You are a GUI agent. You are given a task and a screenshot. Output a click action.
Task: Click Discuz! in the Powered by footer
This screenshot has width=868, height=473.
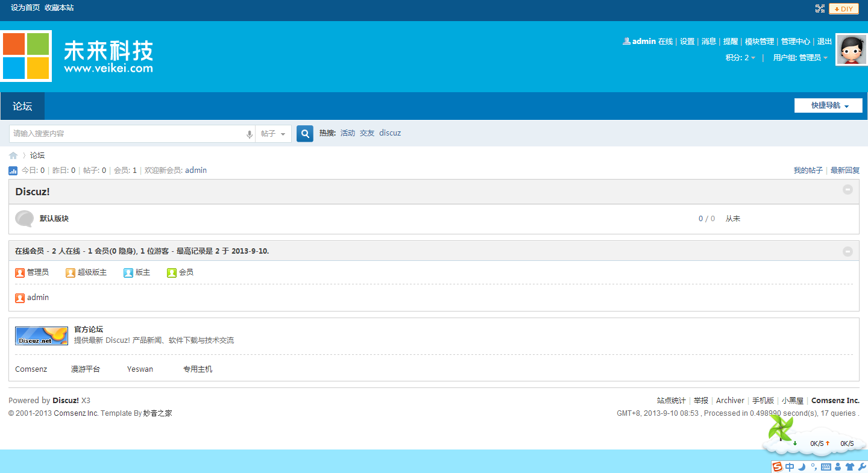(x=66, y=401)
